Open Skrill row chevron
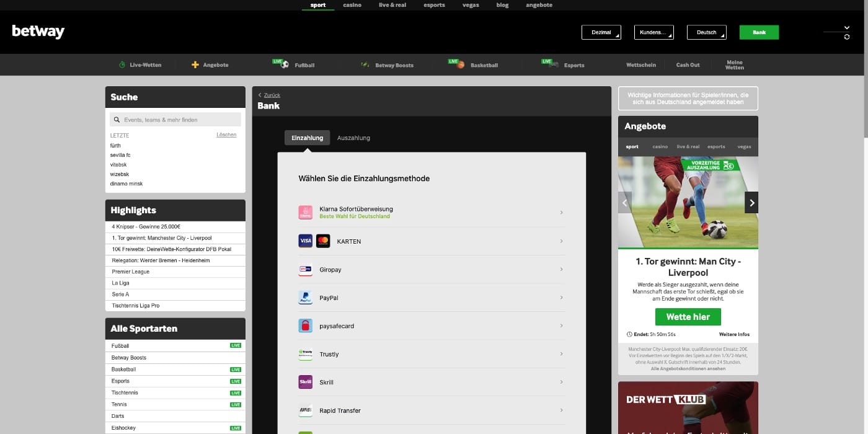 (x=561, y=382)
